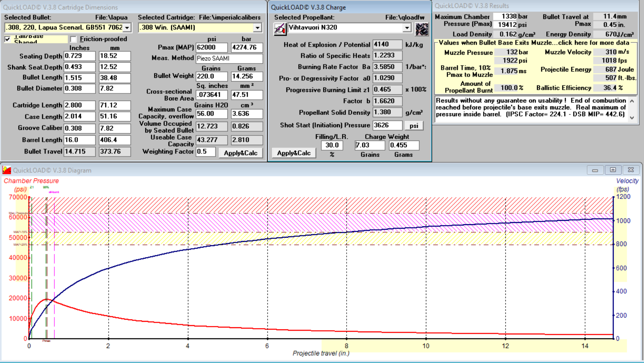The image size is (644, 363).
Task: Minimize the QuickLOAD Diagram window
Action: tap(595, 170)
